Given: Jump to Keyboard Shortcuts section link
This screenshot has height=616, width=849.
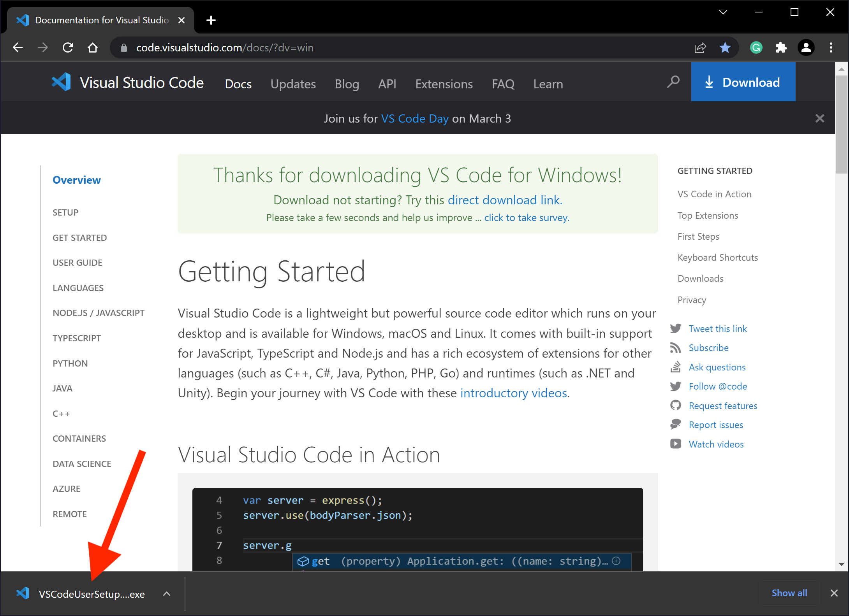Looking at the screenshot, I should (x=718, y=258).
